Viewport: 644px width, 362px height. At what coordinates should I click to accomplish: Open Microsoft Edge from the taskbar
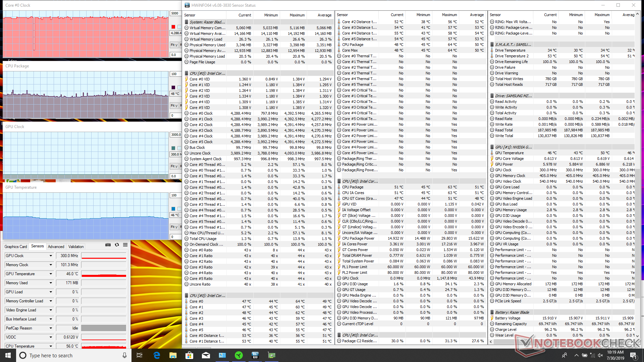(x=157, y=355)
